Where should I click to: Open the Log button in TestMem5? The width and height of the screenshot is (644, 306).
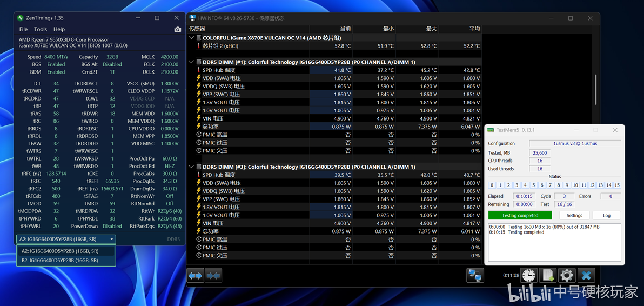606,216
